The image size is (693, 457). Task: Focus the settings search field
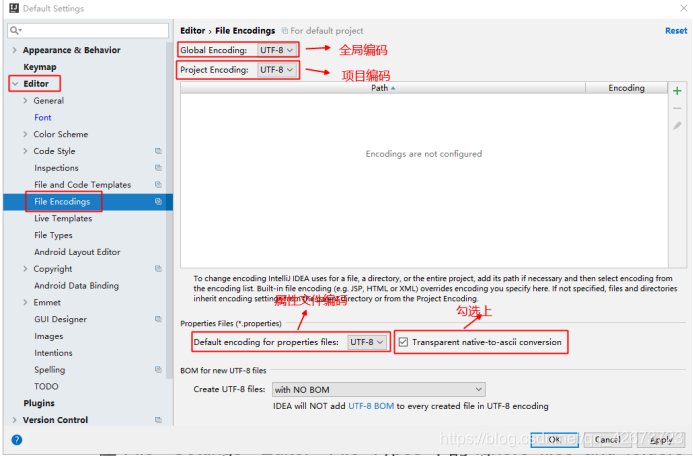point(88,30)
